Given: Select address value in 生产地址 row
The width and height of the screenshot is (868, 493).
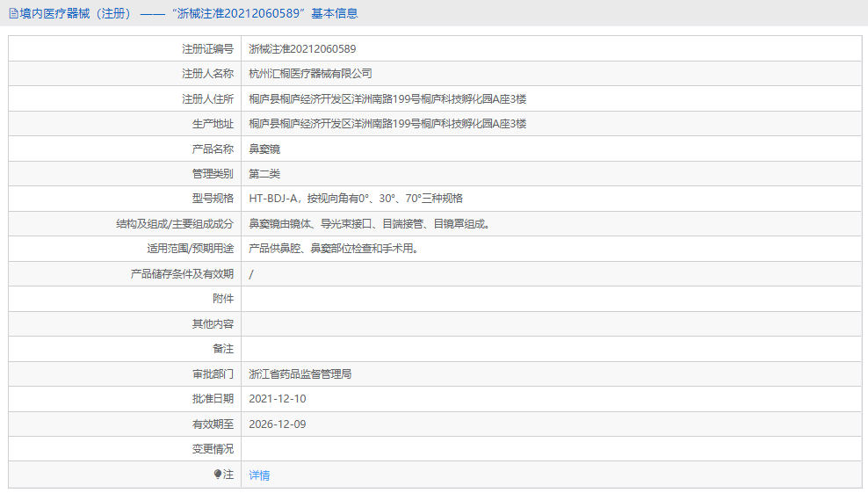Looking at the screenshot, I should [387, 124].
